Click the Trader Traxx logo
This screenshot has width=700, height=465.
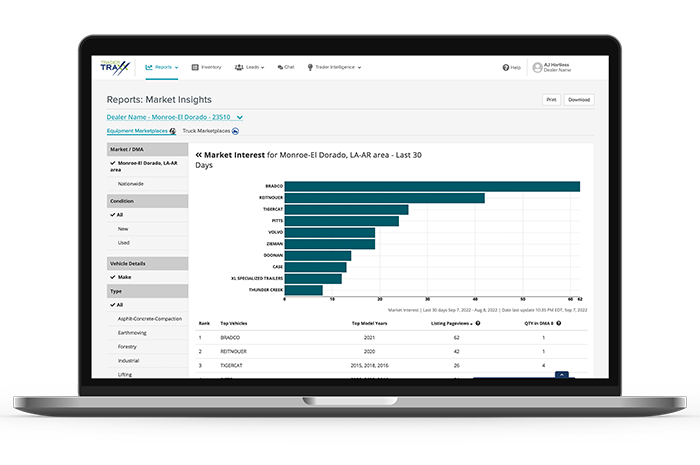click(115, 67)
